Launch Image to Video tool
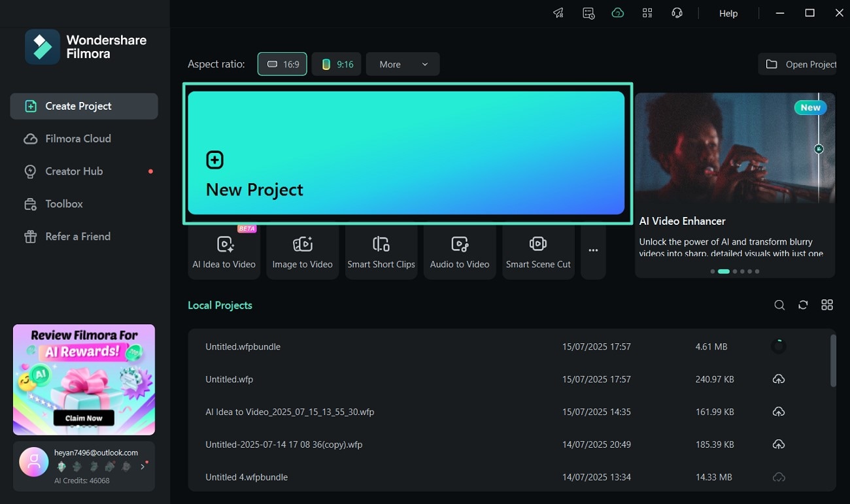Image resolution: width=850 pixels, height=504 pixels. (x=302, y=252)
